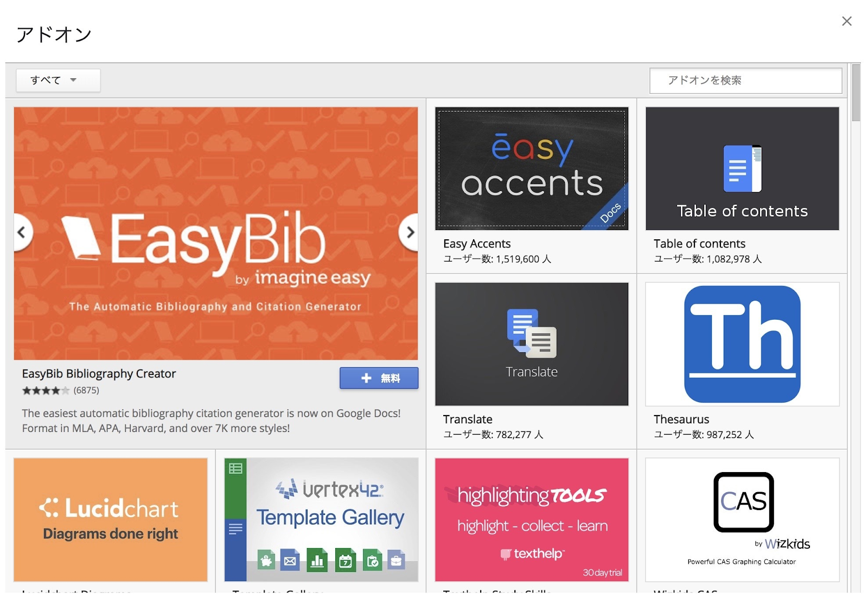
Task: Close the add-ons dialog
Action: [846, 21]
